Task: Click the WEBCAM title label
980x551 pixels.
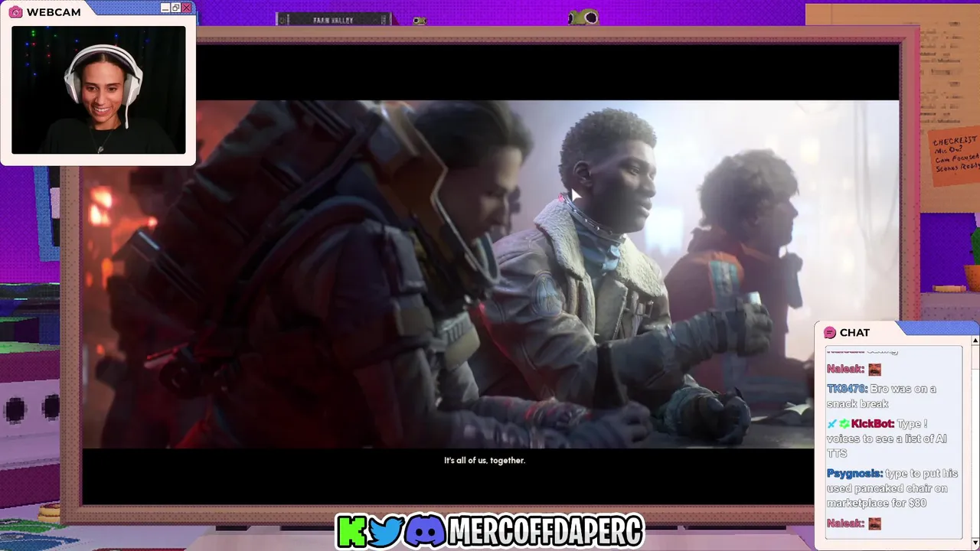Action: (x=54, y=12)
